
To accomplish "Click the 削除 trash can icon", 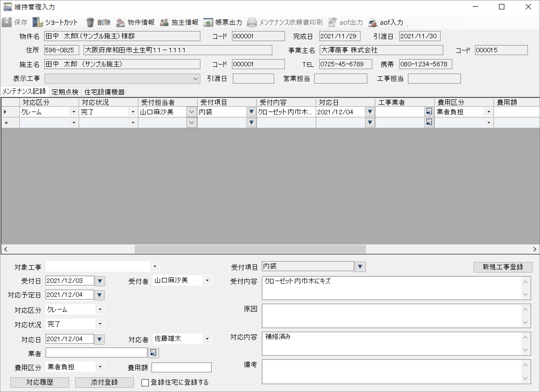I will (x=90, y=22).
